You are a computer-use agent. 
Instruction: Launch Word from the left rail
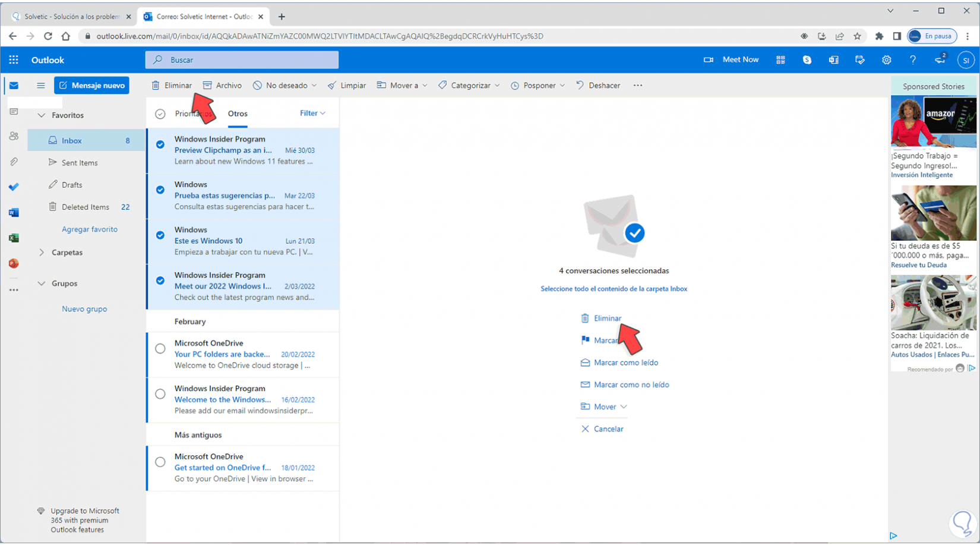pos(14,212)
